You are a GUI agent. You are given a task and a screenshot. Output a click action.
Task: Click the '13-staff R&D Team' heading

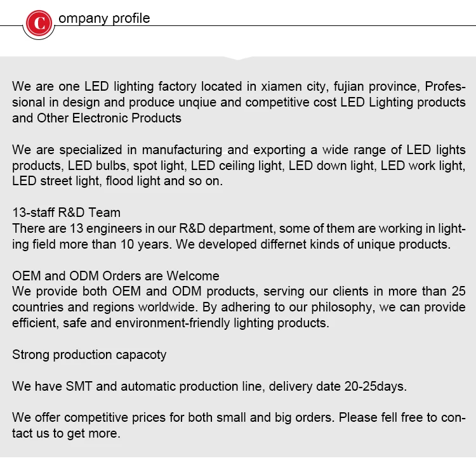pos(66,212)
